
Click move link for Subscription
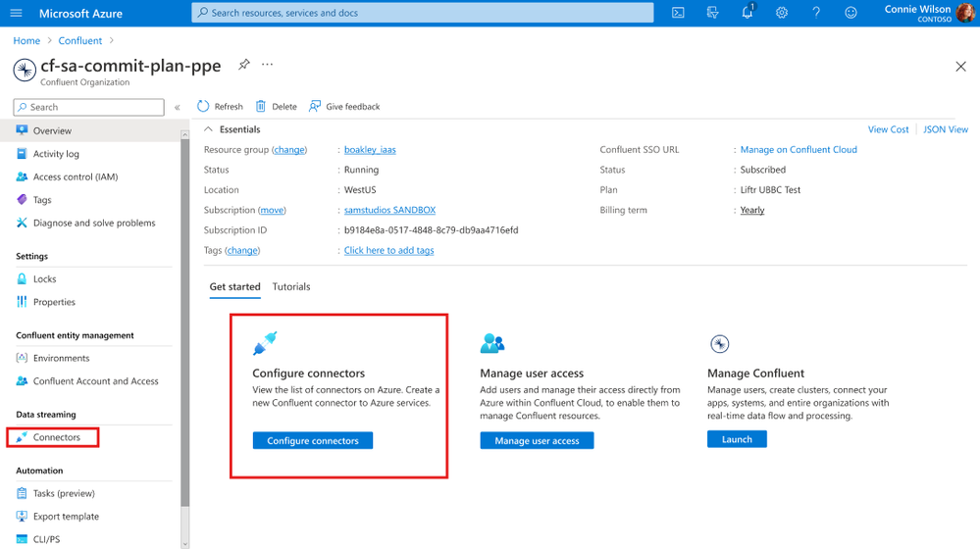coord(272,211)
